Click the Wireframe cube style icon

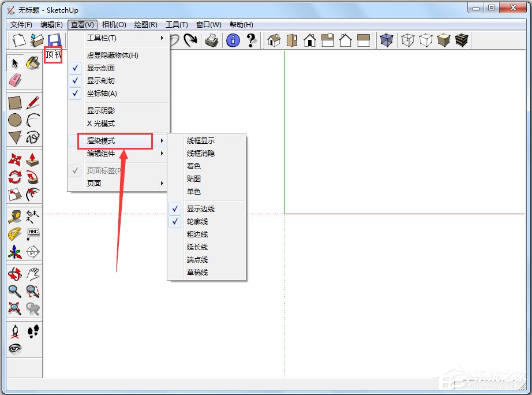click(408, 40)
